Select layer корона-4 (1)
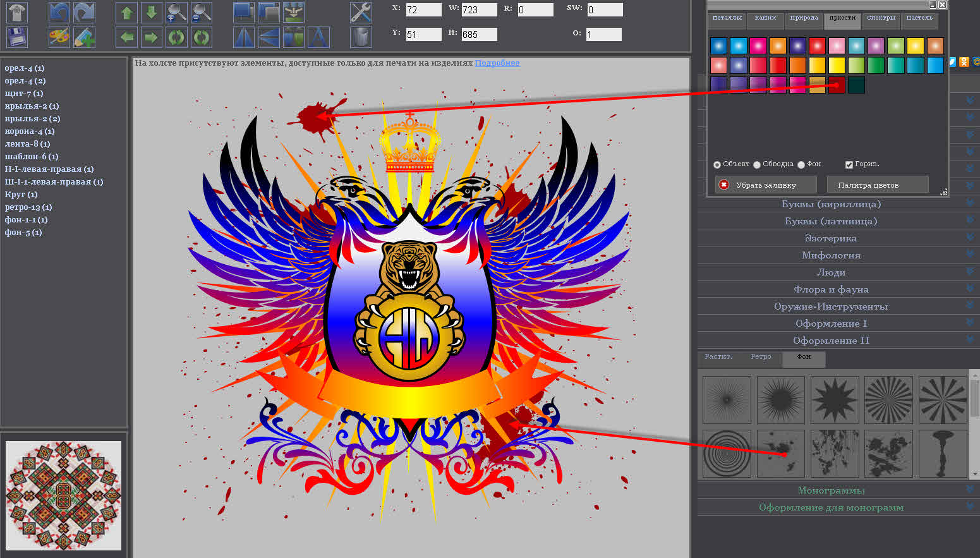The height and width of the screenshot is (558, 980). 30,131
